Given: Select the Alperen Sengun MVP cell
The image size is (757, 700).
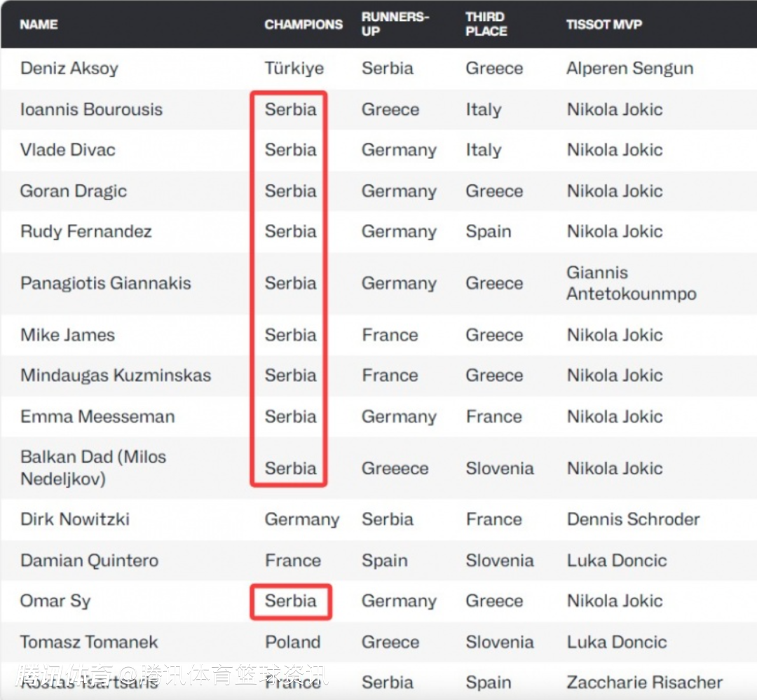Looking at the screenshot, I should pyautogui.click(x=629, y=69).
